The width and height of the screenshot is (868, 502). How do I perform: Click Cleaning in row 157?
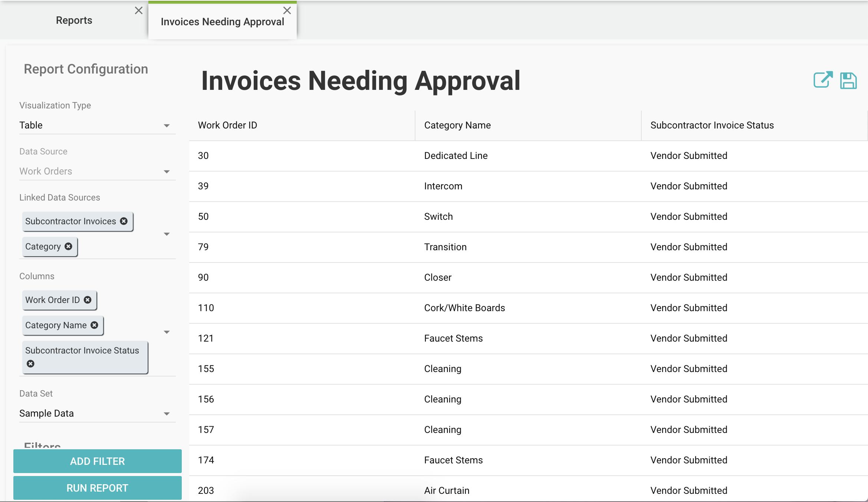[443, 430]
